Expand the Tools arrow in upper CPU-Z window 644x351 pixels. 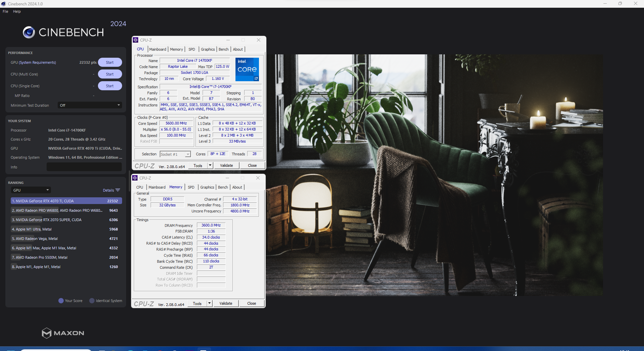pos(210,165)
